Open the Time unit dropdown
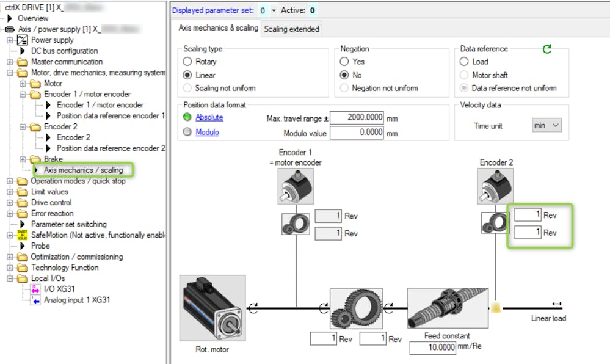 click(x=546, y=125)
